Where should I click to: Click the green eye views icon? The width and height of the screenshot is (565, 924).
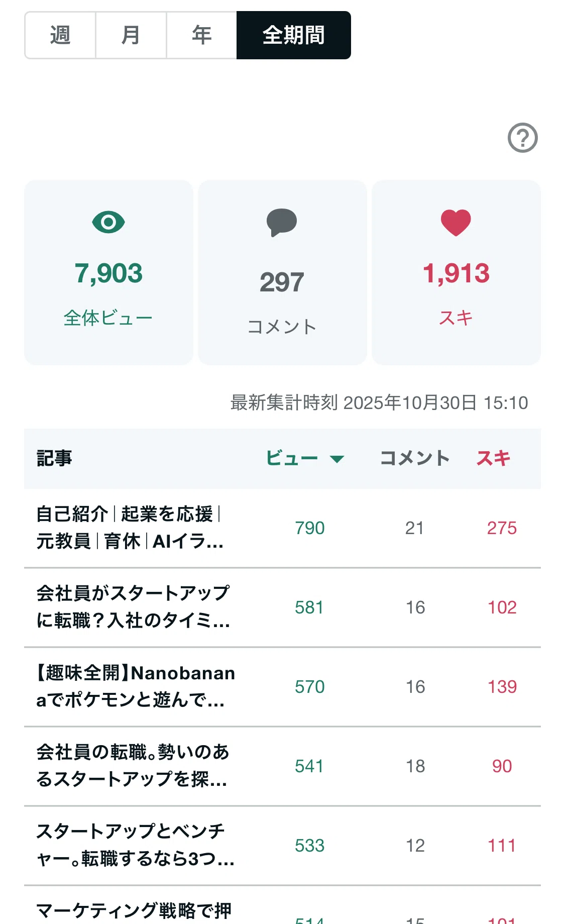coord(108,222)
